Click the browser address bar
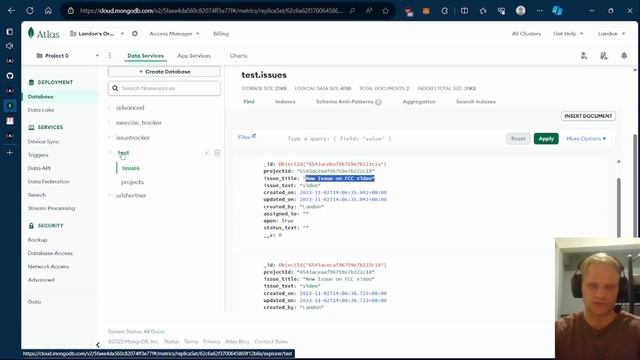Viewport: 640px width, 360px height. tap(211, 11)
